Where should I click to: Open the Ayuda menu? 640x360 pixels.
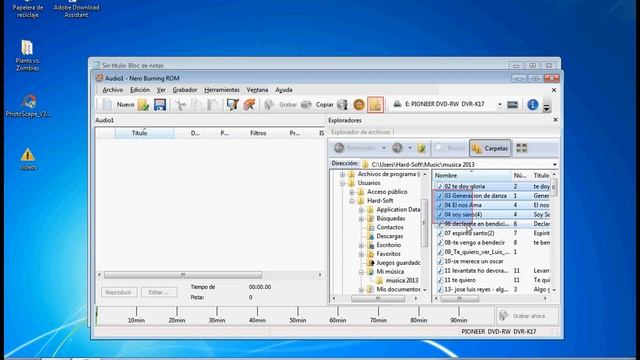[284, 90]
